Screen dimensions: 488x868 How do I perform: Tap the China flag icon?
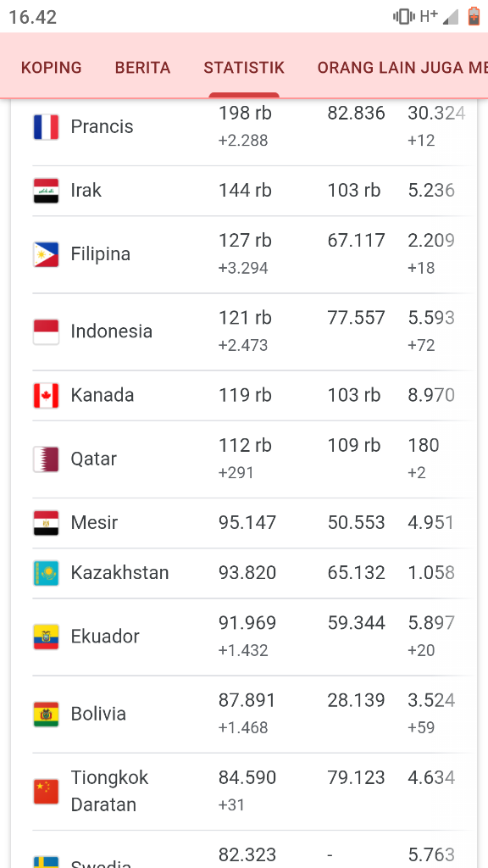point(46,791)
